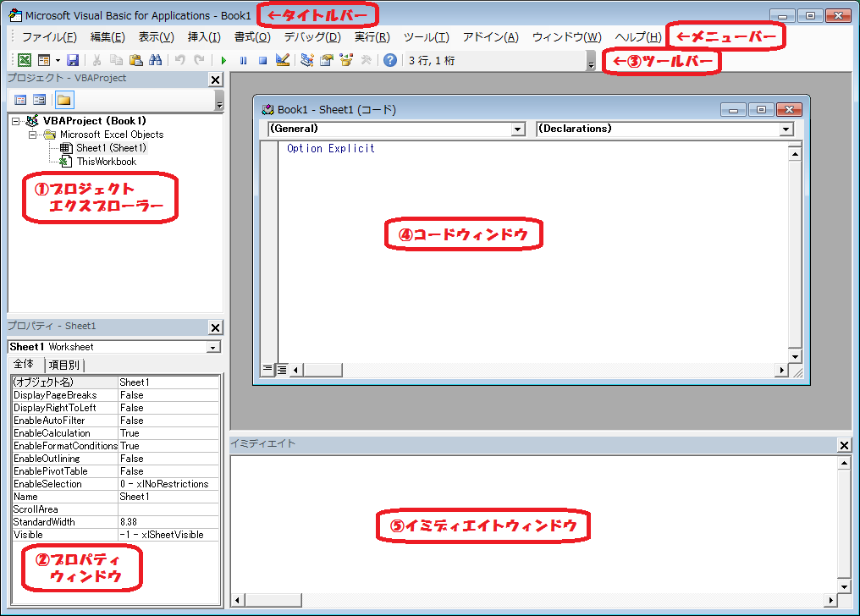Viewport: 860px width, 616px height.
Task: Click Immediate window horizontal scroll left arrow
Action: pos(237,600)
